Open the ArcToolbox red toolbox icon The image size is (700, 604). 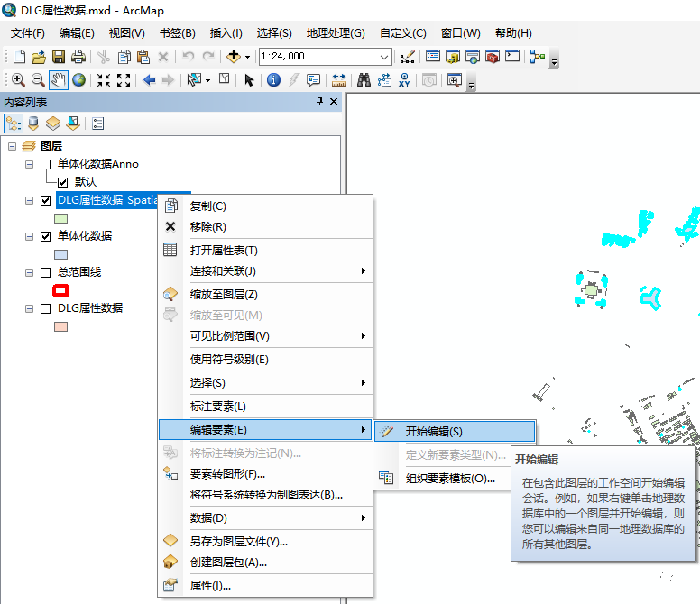[493, 57]
